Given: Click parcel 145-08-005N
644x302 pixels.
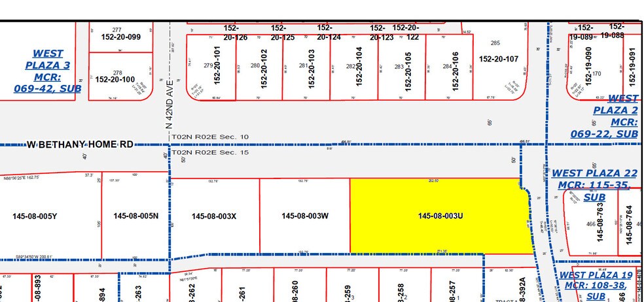Looking at the screenshot, I should pos(135,216).
